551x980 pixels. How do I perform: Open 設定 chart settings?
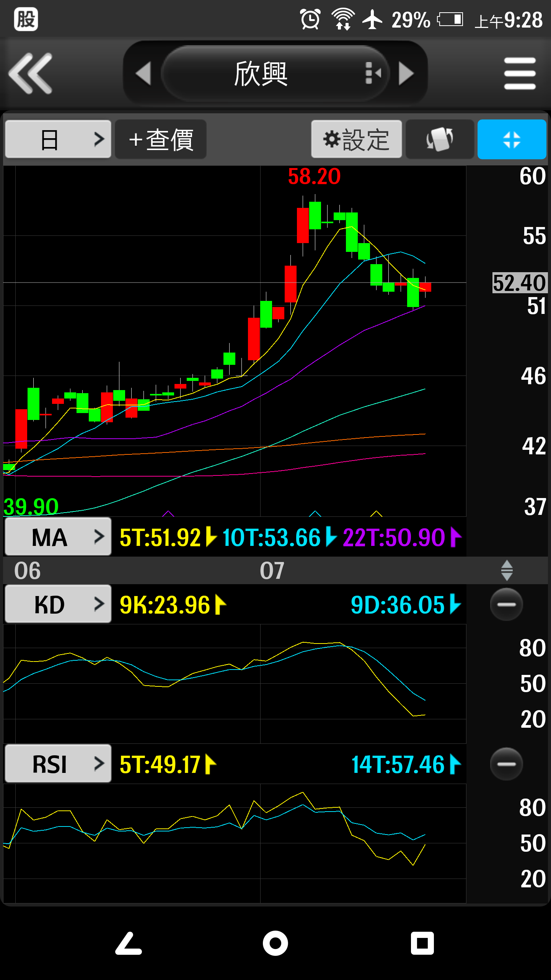(356, 139)
